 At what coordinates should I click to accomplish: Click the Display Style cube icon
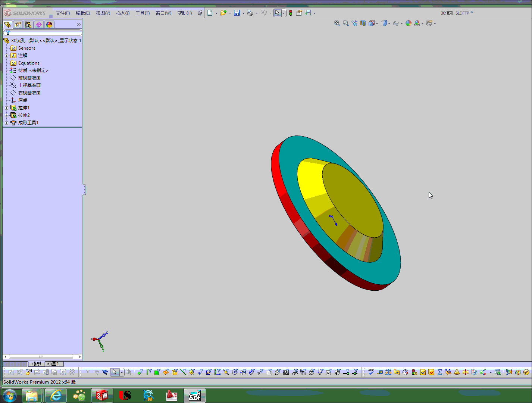coord(384,23)
